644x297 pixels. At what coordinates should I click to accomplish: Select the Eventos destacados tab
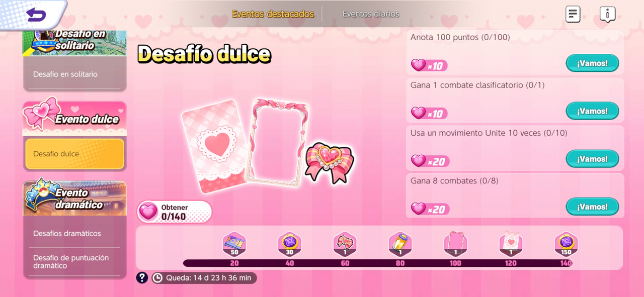273,14
